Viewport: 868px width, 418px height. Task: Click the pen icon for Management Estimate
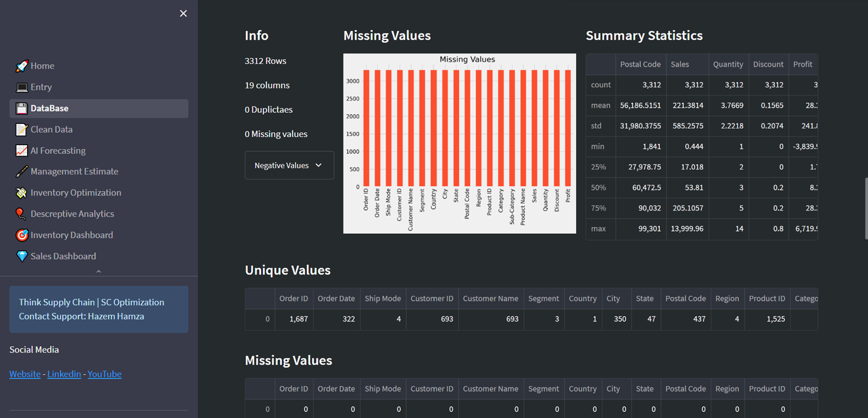coord(22,172)
